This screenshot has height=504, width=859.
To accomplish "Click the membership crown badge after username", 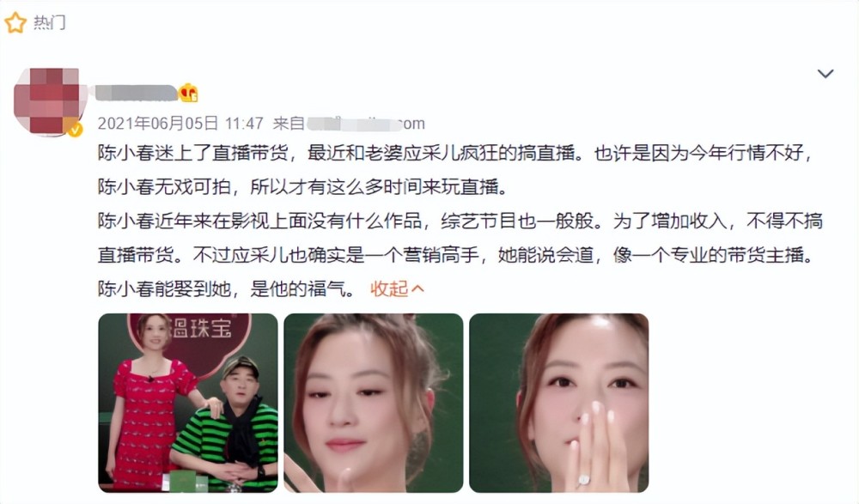I will [188, 93].
